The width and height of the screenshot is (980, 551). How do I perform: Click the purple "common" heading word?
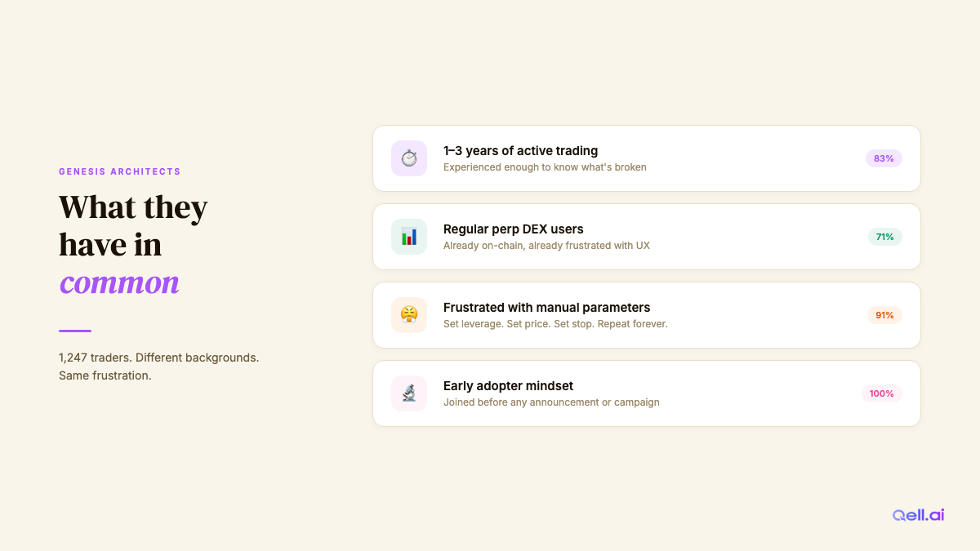coord(119,282)
